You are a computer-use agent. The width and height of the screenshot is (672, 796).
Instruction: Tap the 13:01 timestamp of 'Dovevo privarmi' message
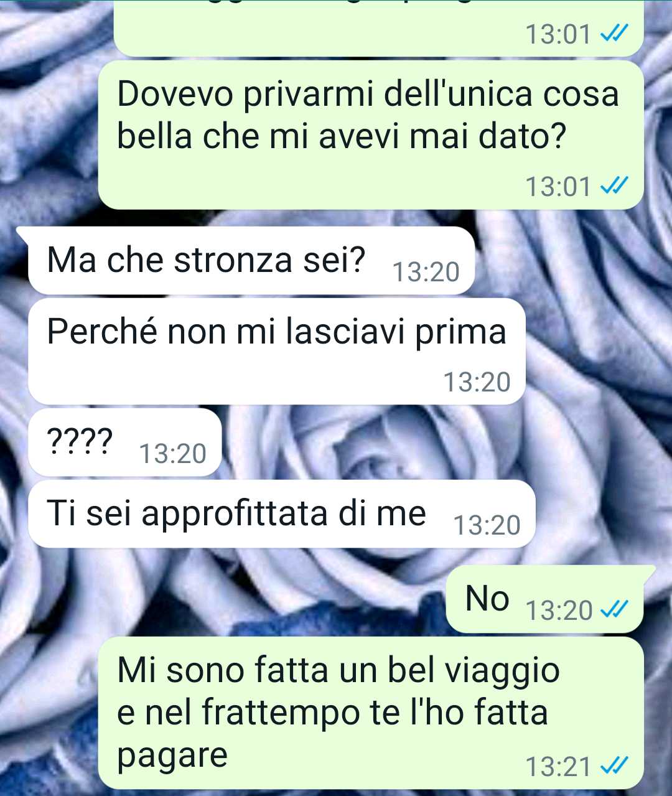click(x=558, y=187)
